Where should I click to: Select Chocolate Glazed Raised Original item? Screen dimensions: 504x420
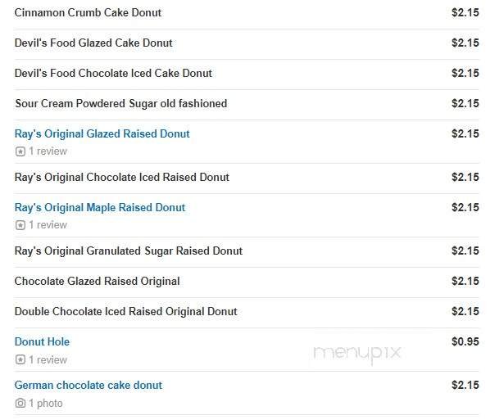(x=97, y=281)
